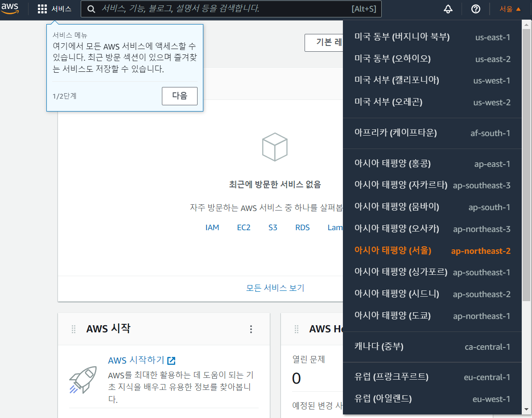Select region 아시아 태평양 (자카르타) ap-southeast-3
The width and height of the screenshot is (532, 418).
[x=432, y=185]
